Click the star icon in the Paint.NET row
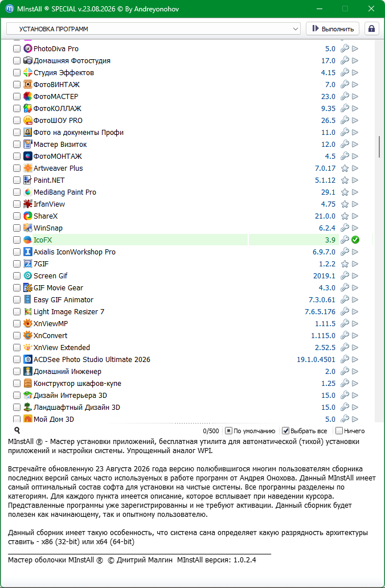 coord(345,180)
